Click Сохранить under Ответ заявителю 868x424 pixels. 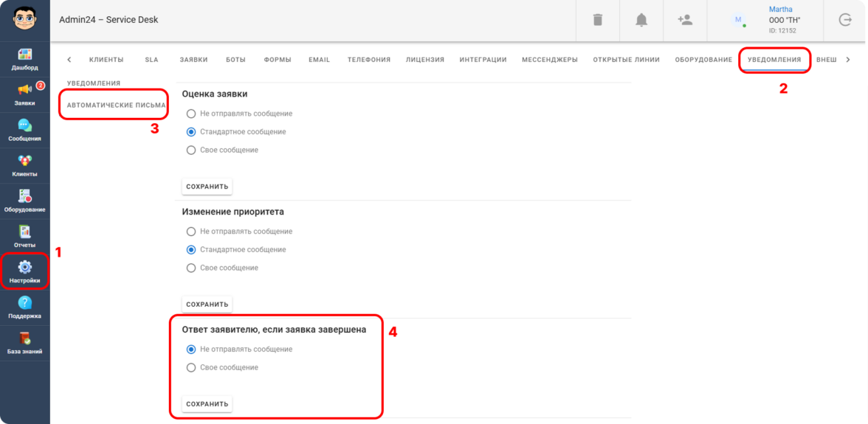(207, 404)
